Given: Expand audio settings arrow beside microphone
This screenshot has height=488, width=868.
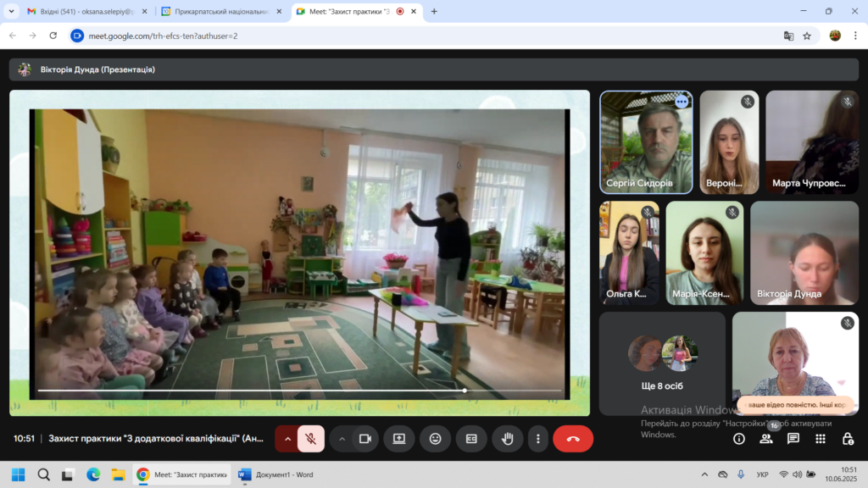Looking at the screenshot, I should pyautogui.click(x=287, y=439).
